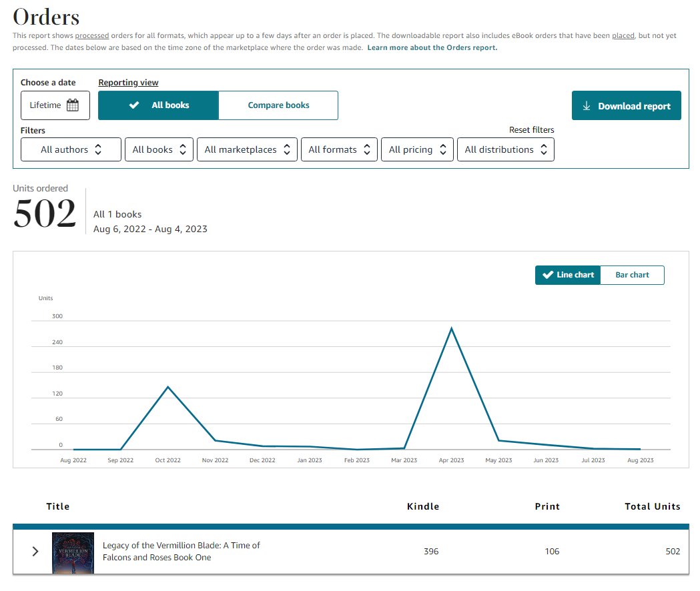Screen dimensions: 700x591
Task: Open the All authors filter dropdown
Action: 71,149
